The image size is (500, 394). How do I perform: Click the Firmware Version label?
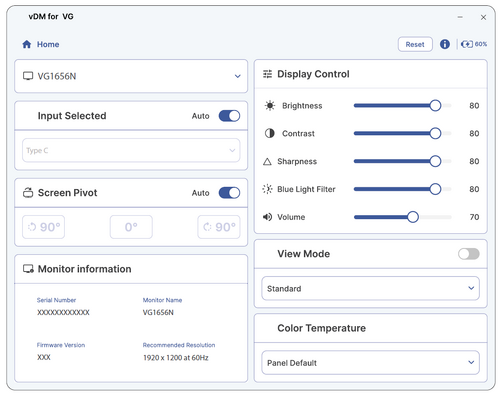pos(61,345)
